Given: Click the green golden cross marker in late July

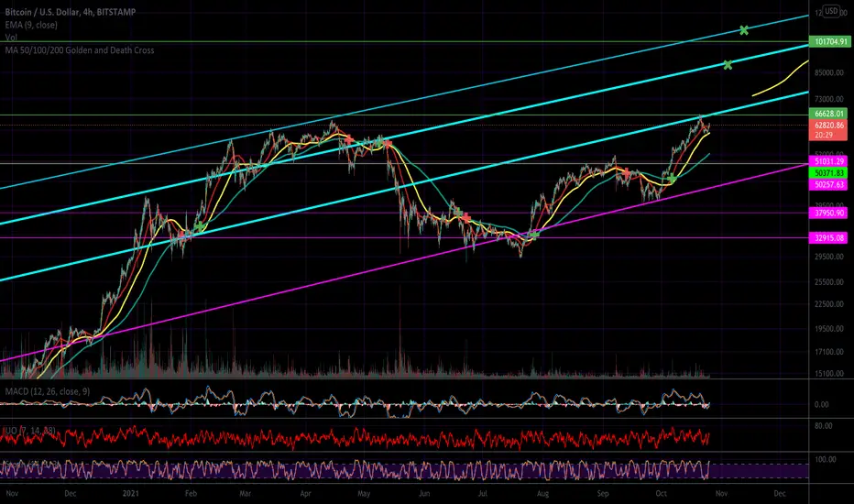Looking at the screenshot, I should tap(534, 235).
